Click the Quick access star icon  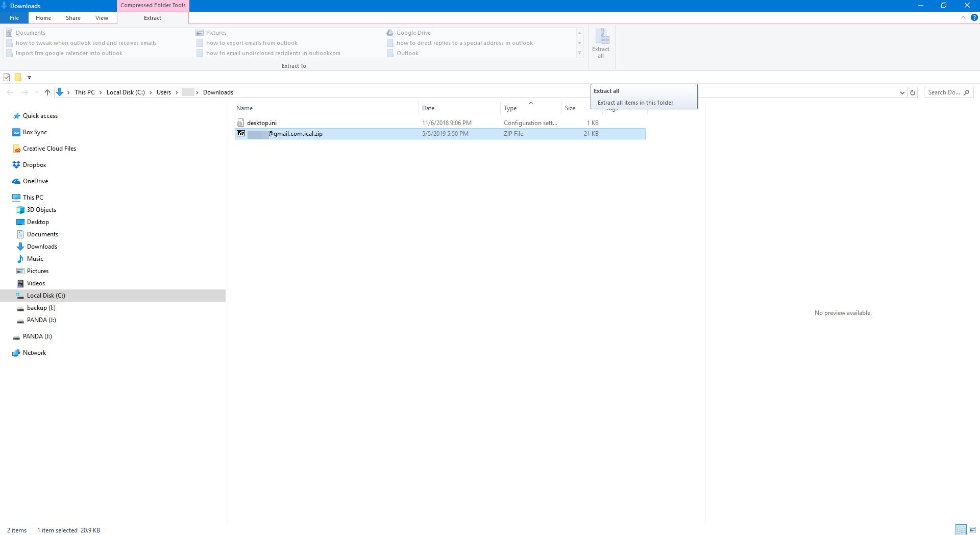tap(17, 116)
